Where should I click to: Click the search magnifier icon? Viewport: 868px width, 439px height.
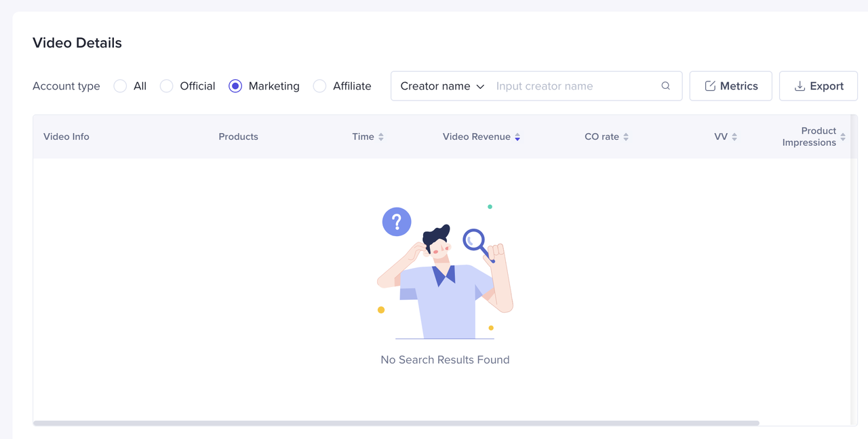(x=665, y=86)
